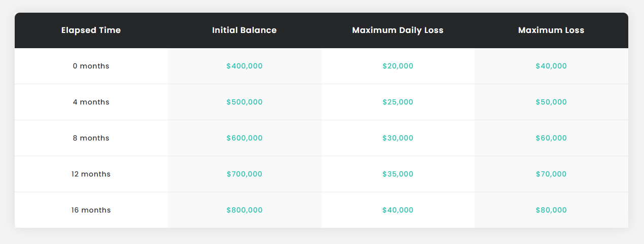Click the Maximum Daily Loss column header
The width and height of the screenshot is (644, 244).
point(398,30)
